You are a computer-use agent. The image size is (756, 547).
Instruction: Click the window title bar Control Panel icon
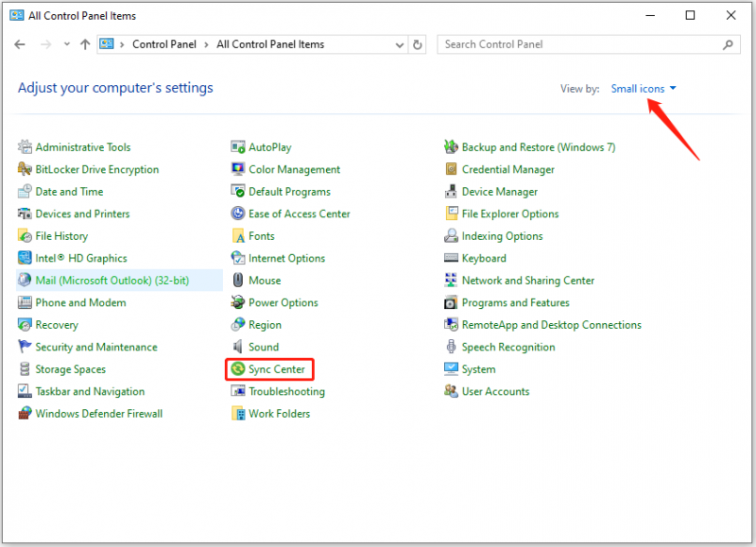(x=17, y=15)
